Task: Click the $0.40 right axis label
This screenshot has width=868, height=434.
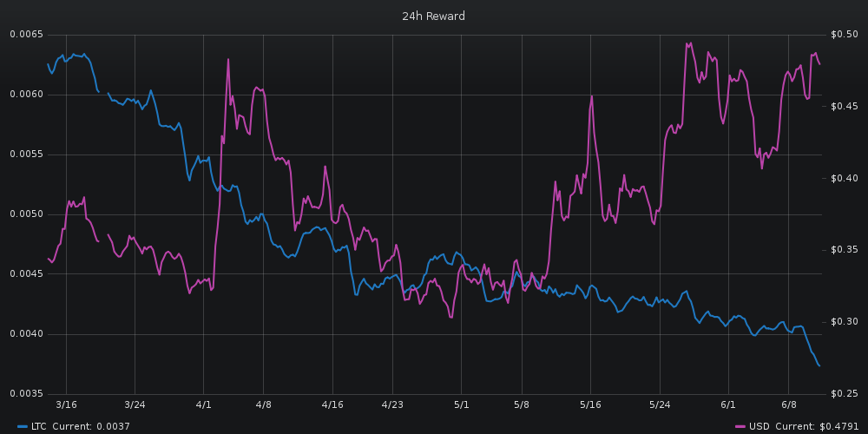Action: tap(845, 178)
